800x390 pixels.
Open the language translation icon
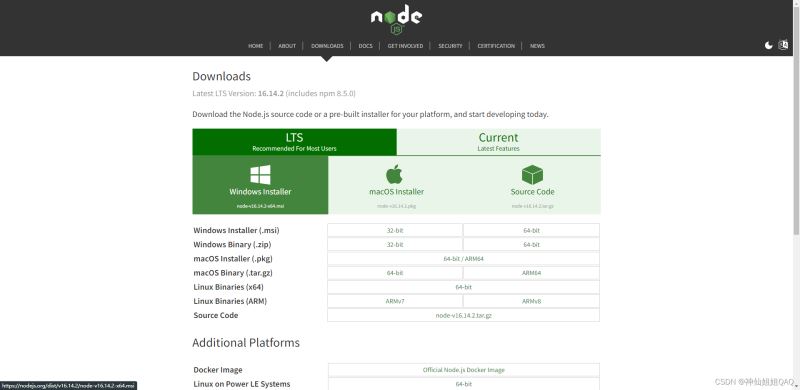point(783,45)
